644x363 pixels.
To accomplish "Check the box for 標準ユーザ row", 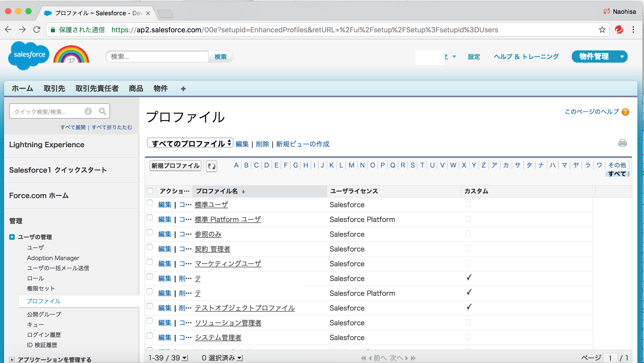I will coord(150,203).
